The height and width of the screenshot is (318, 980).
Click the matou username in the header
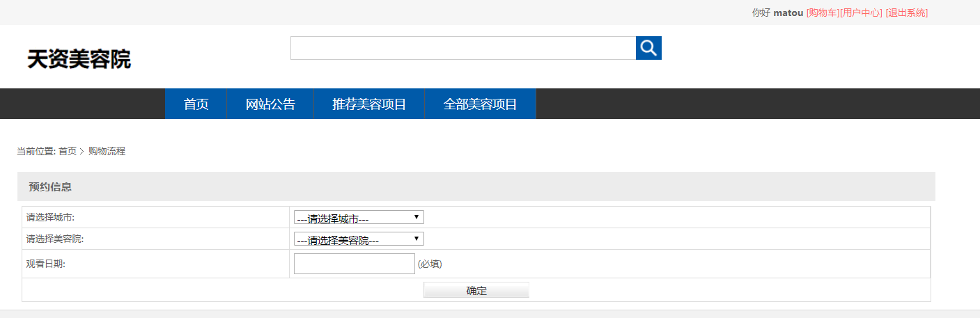pyautogui.click(x=788, y=13)
